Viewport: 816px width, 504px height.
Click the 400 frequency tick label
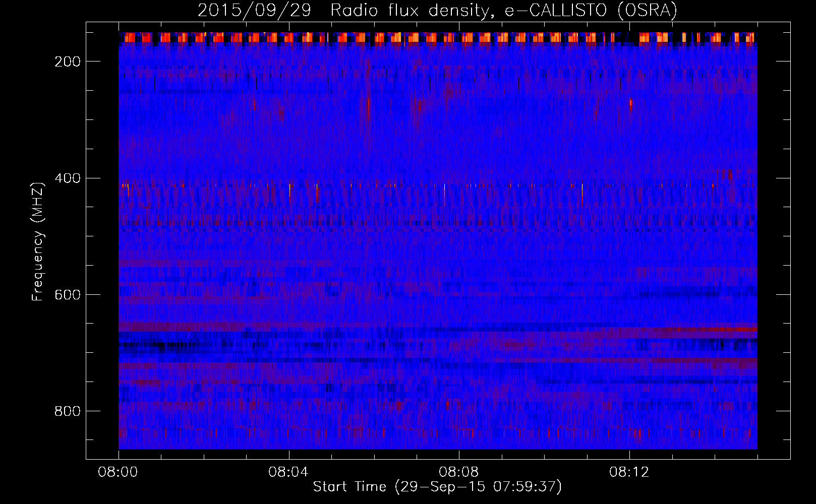click(x=68, y=178)
